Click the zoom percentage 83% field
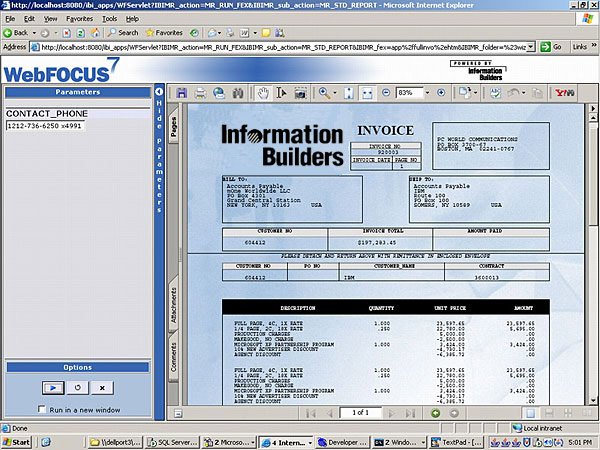The image size is (600, 450). pyautogui.click(x=409, y=93)
